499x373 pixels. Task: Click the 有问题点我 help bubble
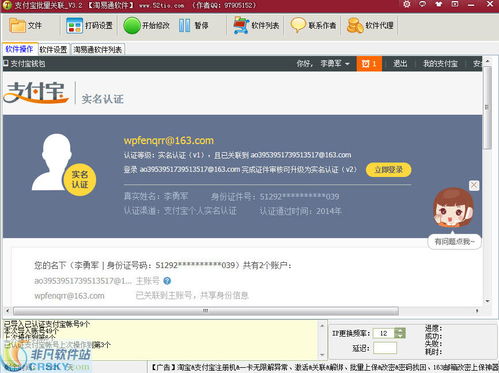454,242
